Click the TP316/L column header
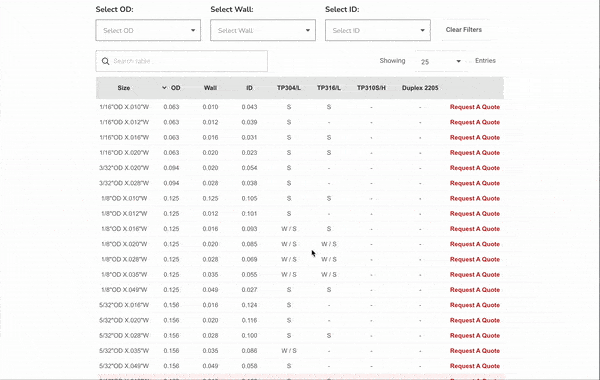Viewport: 600px width, 380px height. pyautogui.click(x=329, y=88)
